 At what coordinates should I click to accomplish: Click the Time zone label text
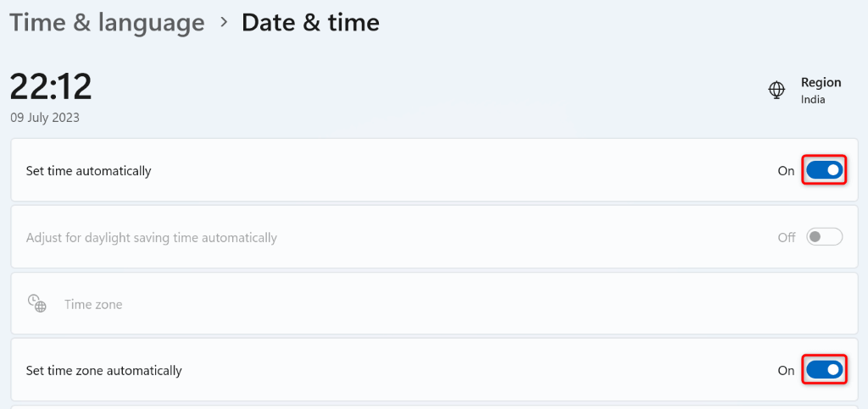pos(93,304)
